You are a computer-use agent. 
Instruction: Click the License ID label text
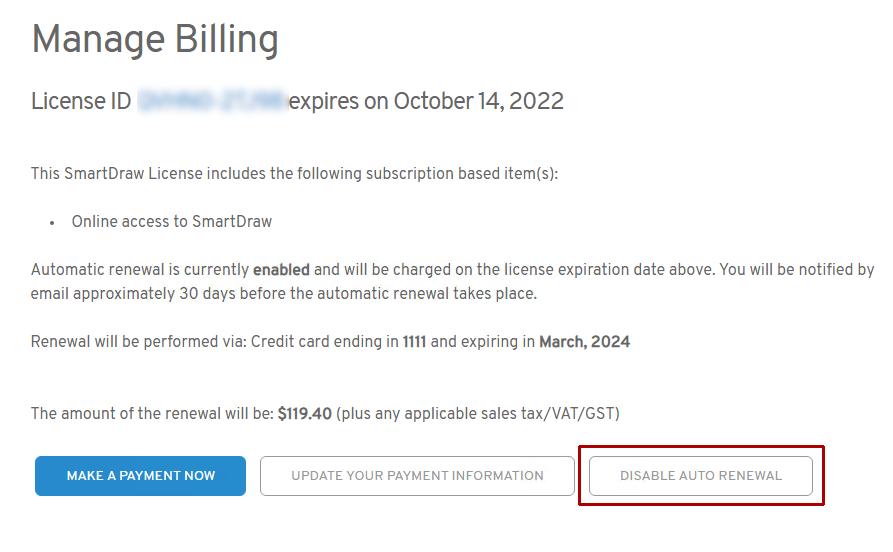click(x=81, y=101)
